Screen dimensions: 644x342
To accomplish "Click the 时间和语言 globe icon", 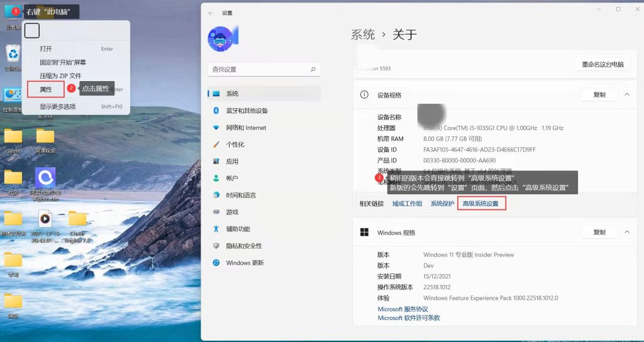I will [x=216, y=195].
